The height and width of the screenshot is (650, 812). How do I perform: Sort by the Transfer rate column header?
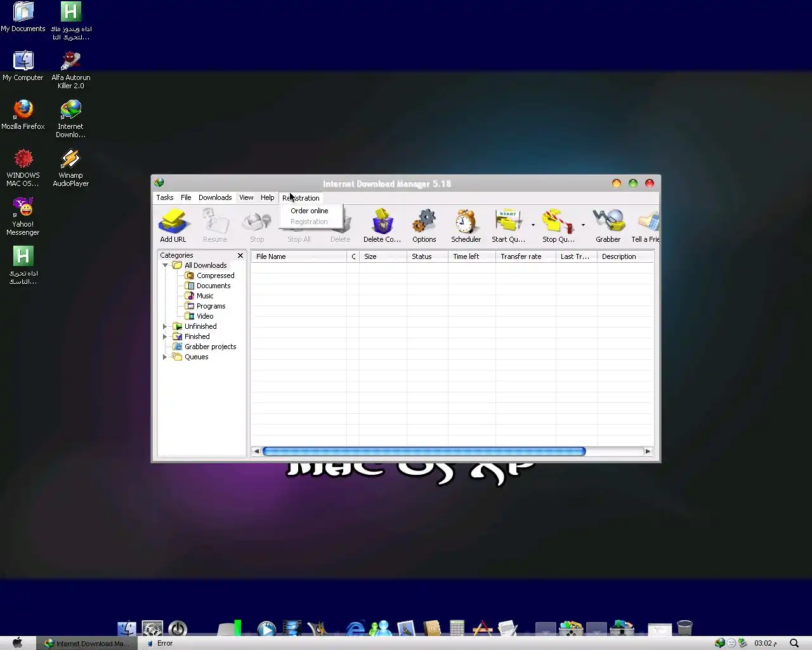526,256
